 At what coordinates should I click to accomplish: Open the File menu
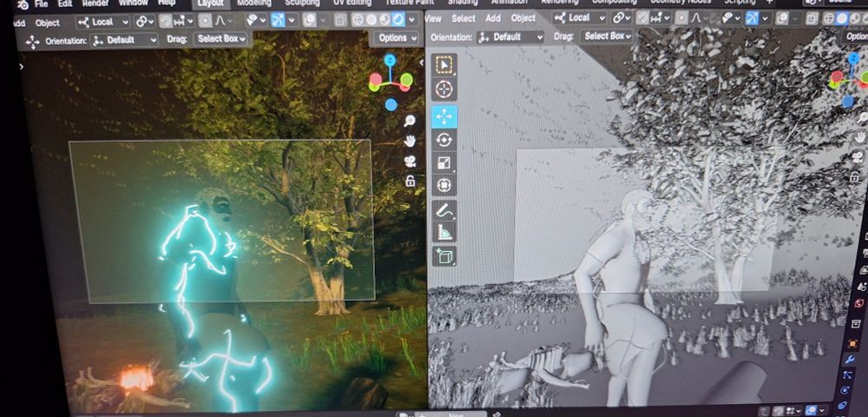click(42, 3)
